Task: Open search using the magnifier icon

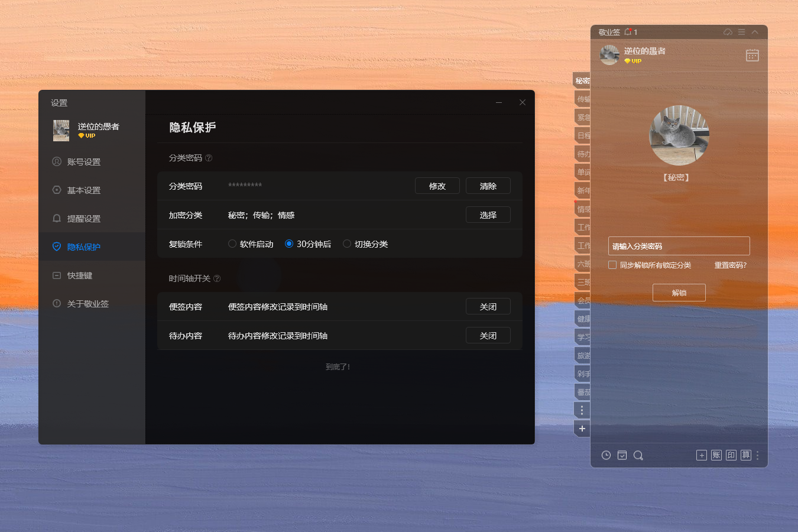Action: click(638, 455)
